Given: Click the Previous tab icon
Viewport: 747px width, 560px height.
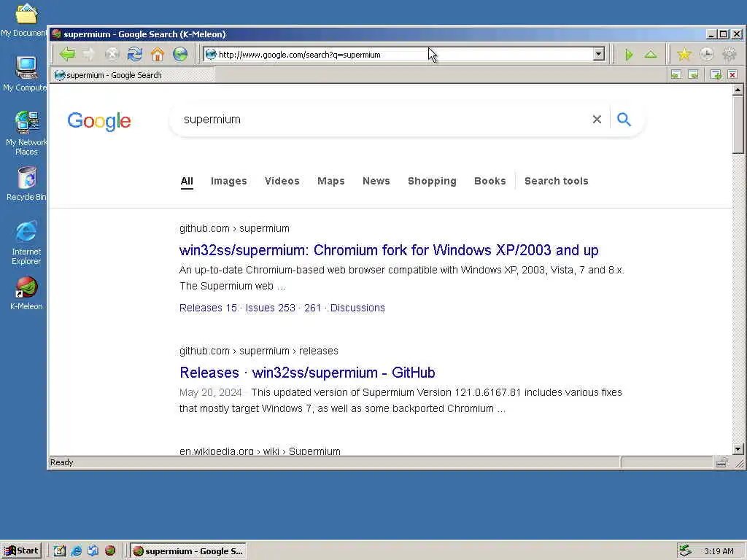Looking at the screenshot, I should tap(676, 74).
